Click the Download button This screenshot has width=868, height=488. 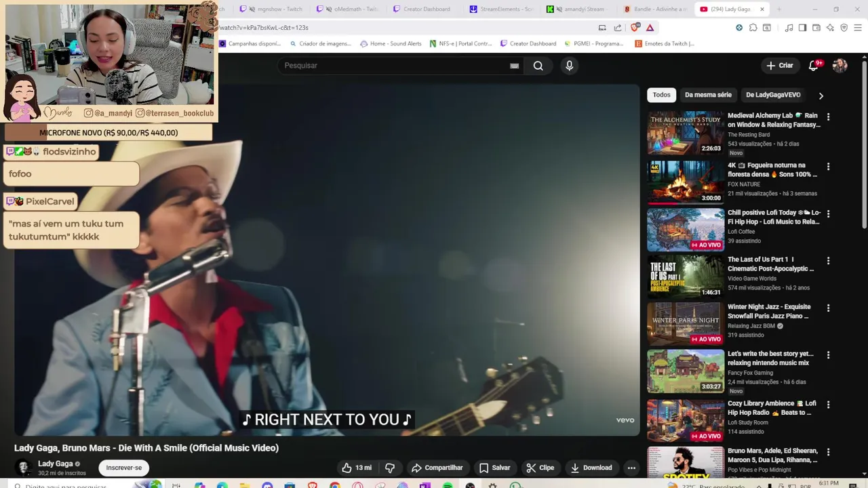tap(591, 468)
